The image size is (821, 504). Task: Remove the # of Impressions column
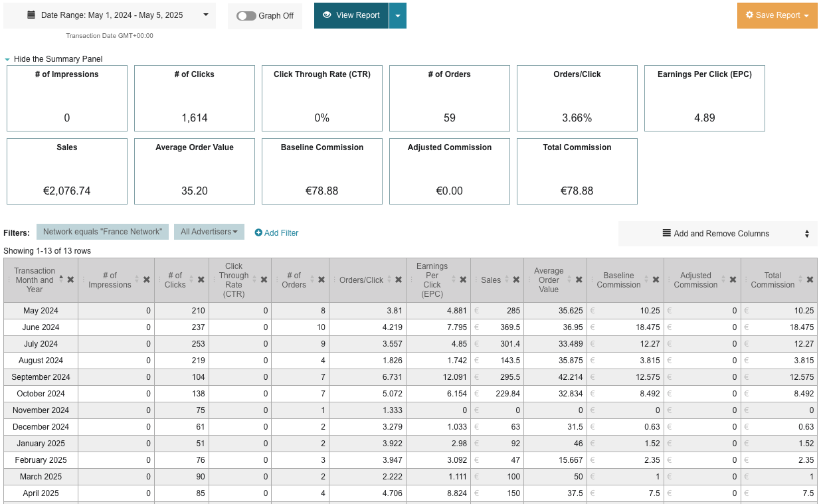point(147,280)
